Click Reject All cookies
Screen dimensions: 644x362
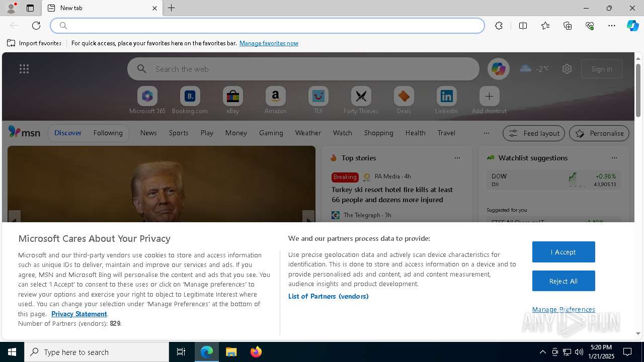pyautogui.click(x=563, y=281)
